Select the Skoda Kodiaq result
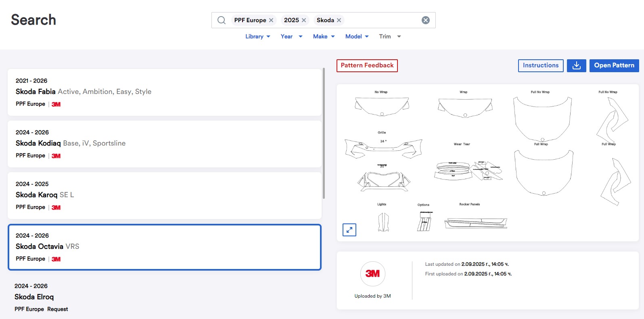 (165, 144)
